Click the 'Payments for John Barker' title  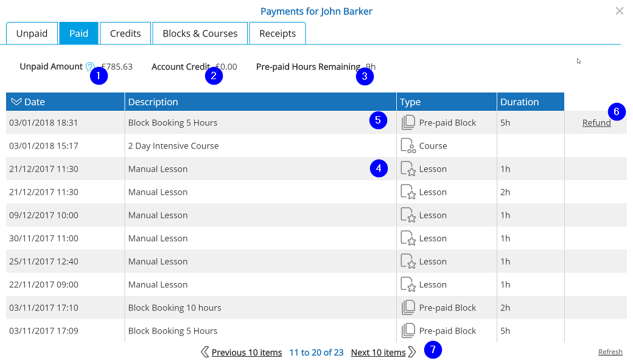[316, 12]
